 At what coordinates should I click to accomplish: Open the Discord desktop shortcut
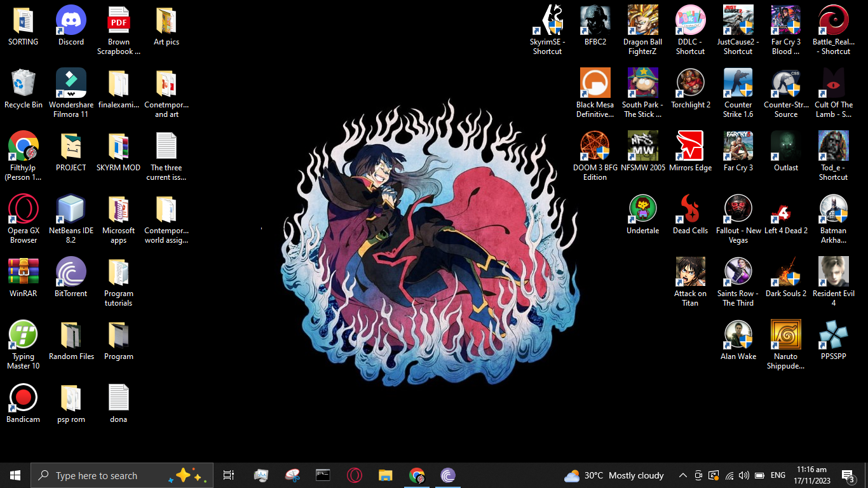(x=71, y=25)
